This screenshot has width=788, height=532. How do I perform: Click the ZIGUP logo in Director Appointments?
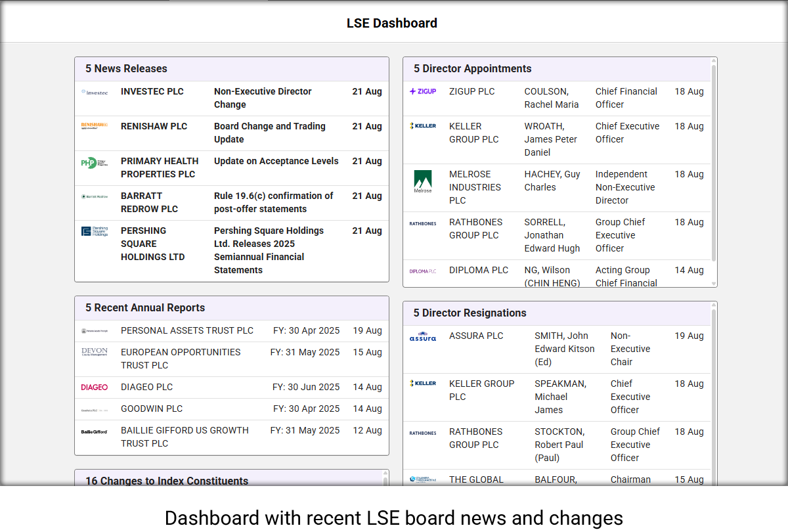point(423,91)
